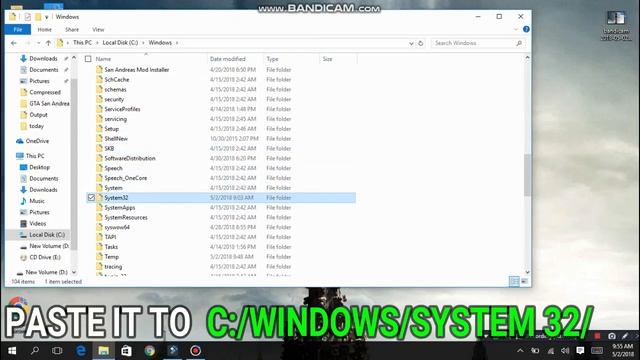The width and height of the screenshot is (640, 360).
Task: Open the Bandicam recorder taskbar icon
Action: pyautogui.click(x=196, y=351)
